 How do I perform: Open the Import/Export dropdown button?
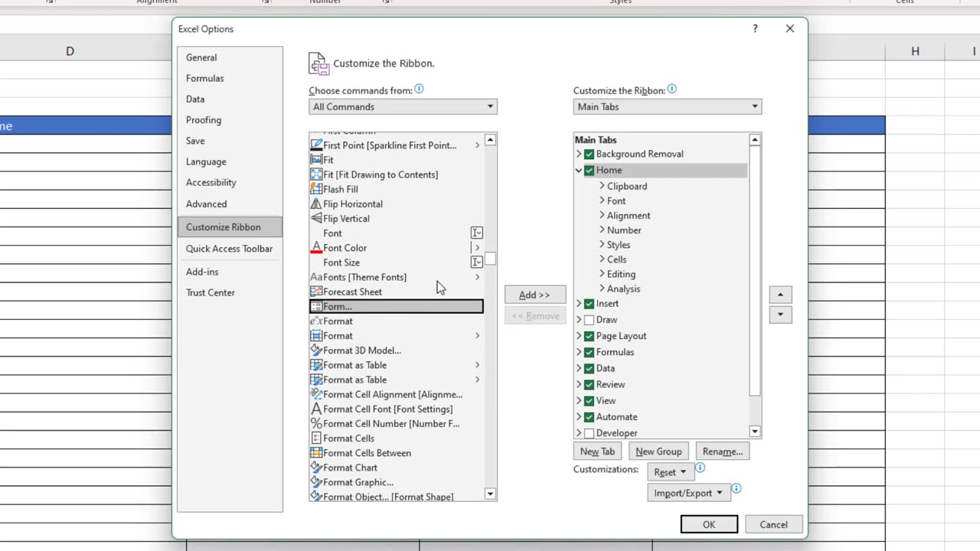[689, 493]
